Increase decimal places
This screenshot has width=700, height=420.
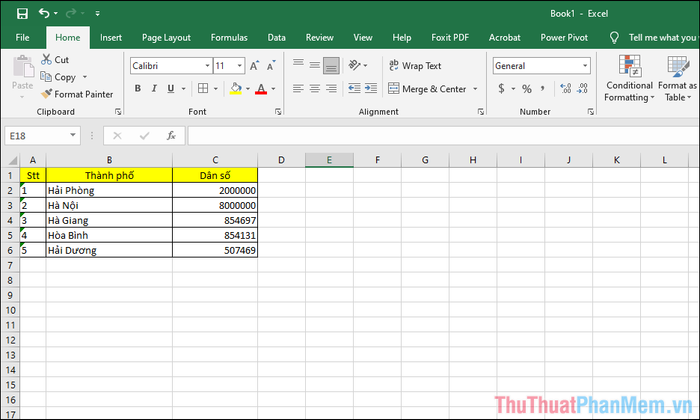(x=566, y=88)
